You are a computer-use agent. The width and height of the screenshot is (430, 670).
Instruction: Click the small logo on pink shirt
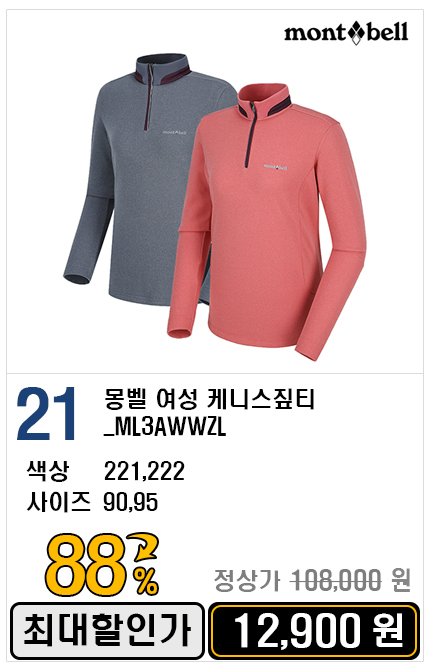tap(275, 167)
